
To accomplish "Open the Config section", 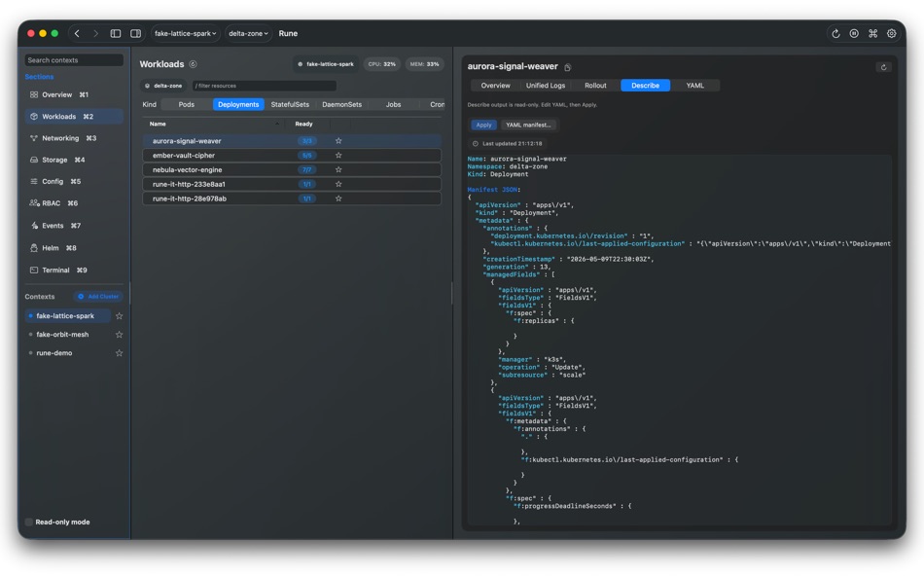I will pyautogui.click(x=74, y=182).
